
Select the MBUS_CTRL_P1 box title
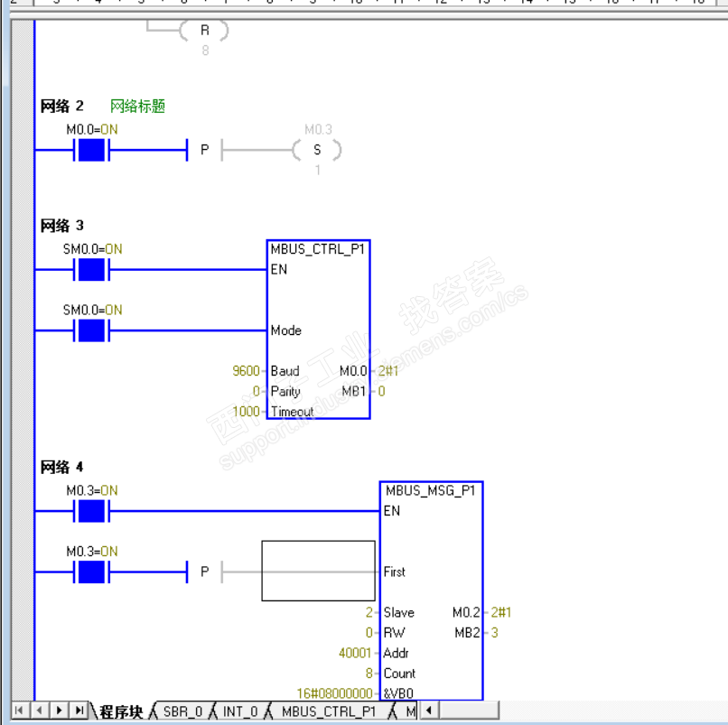318,250
